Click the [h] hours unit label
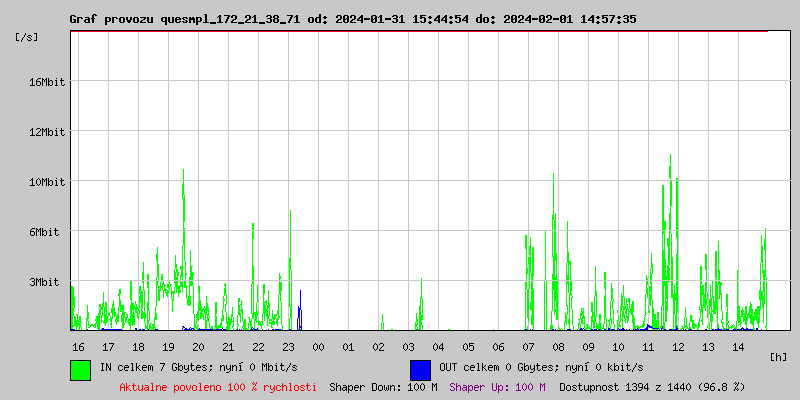This screenshot has height=400, width=800. pyautogui.click(x=779, y=356)
